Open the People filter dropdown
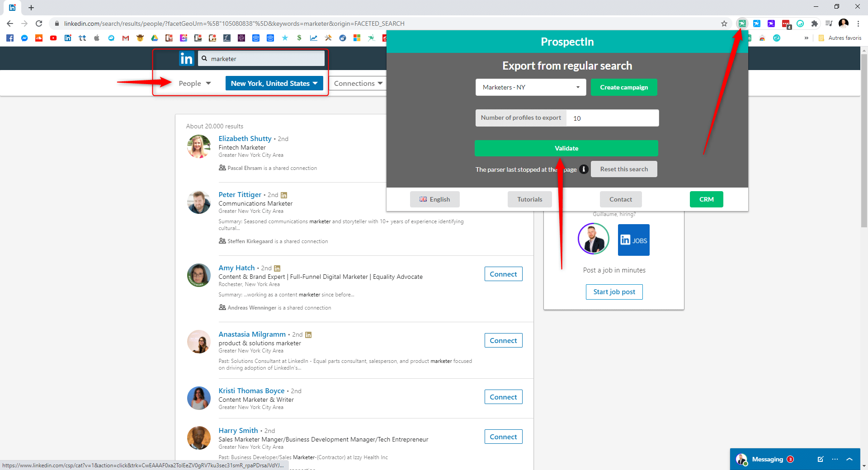The height and width of the screenshot is (470, 868). (x=195, y=83)
